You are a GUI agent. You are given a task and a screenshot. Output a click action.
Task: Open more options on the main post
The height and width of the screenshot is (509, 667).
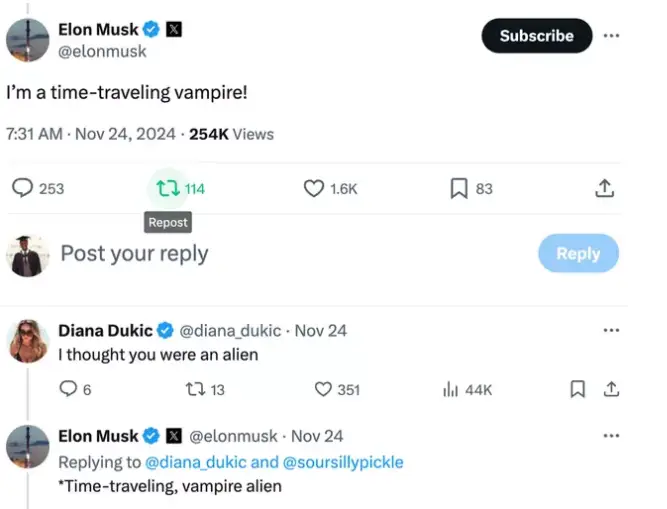(611, 35)
